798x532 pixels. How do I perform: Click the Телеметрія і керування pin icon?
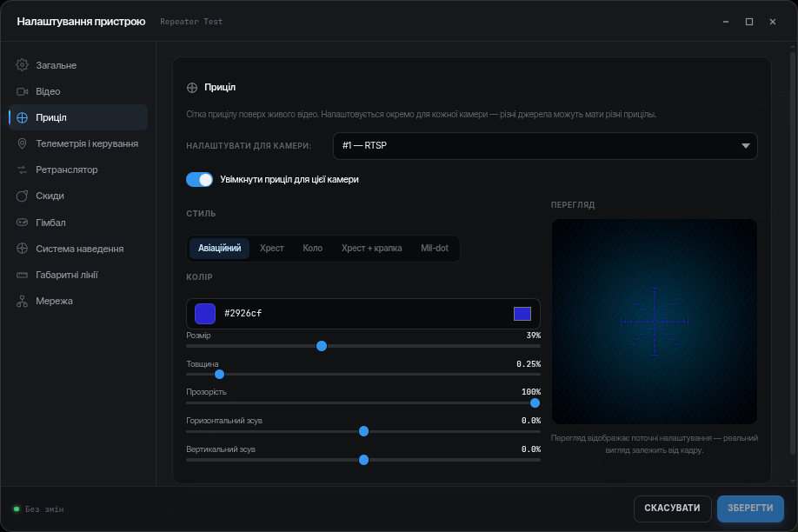click(x=22, y=143)
